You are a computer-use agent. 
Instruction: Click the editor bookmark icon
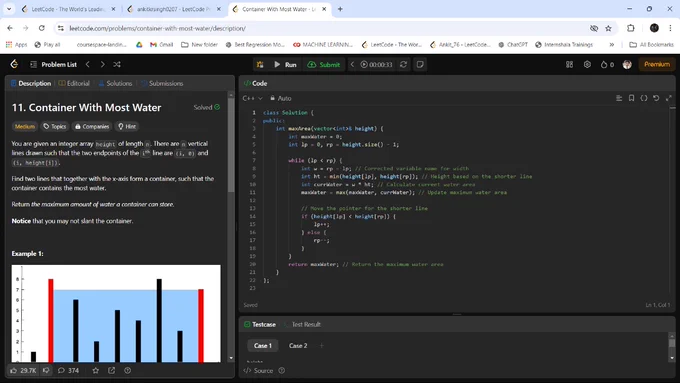point(631,98)
